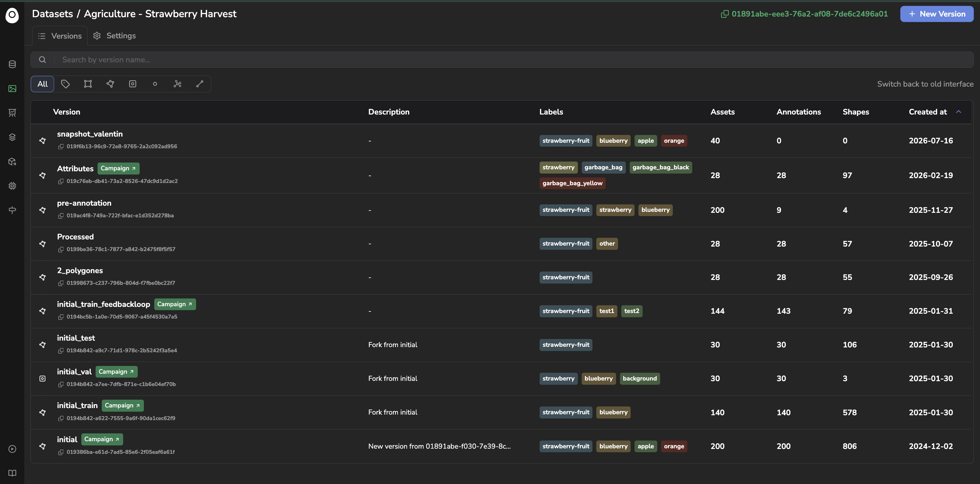Viewport: 980px width, 484px height.
Task: Toggle the instance mask type filter
Action: click(133, 84)
